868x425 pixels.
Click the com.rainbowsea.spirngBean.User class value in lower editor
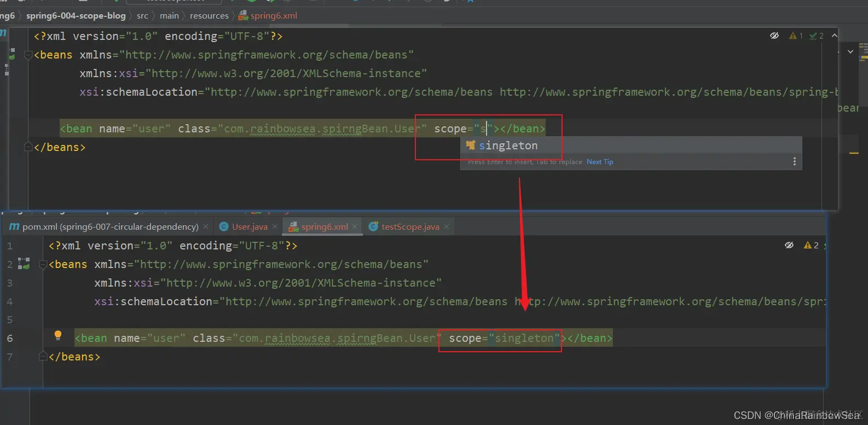[x=337, y=338]
